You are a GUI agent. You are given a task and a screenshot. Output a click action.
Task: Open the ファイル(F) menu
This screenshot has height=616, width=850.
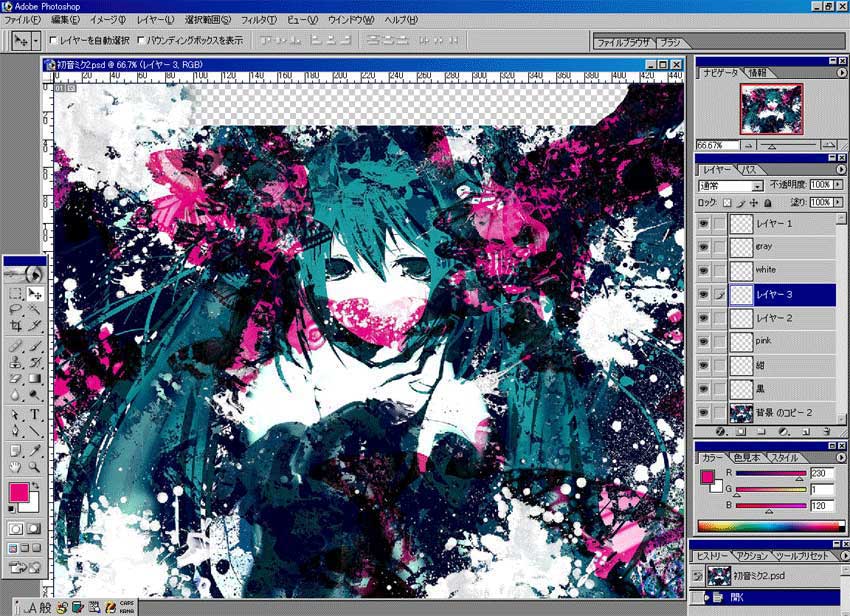click(23, 20)
